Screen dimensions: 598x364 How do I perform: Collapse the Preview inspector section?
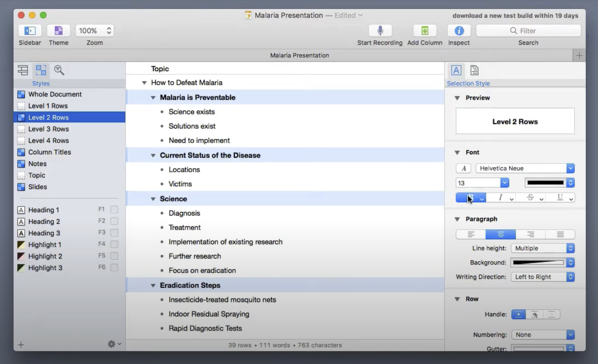457,98
